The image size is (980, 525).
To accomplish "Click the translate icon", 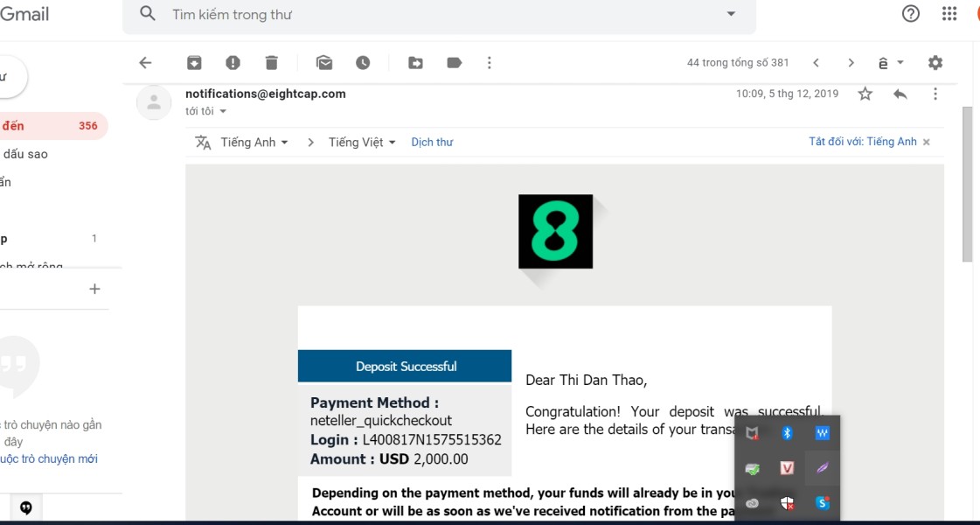I will pyautogui.click(x=203, y=142).
